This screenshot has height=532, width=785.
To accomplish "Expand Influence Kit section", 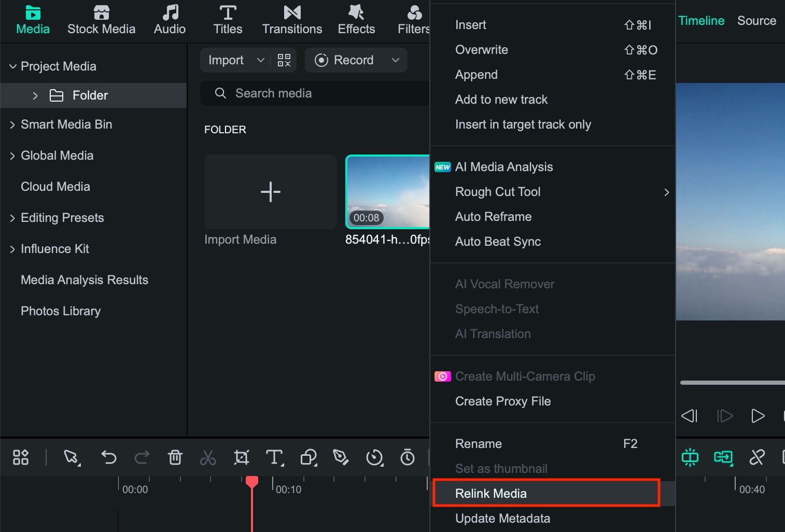I will (12, 249).
